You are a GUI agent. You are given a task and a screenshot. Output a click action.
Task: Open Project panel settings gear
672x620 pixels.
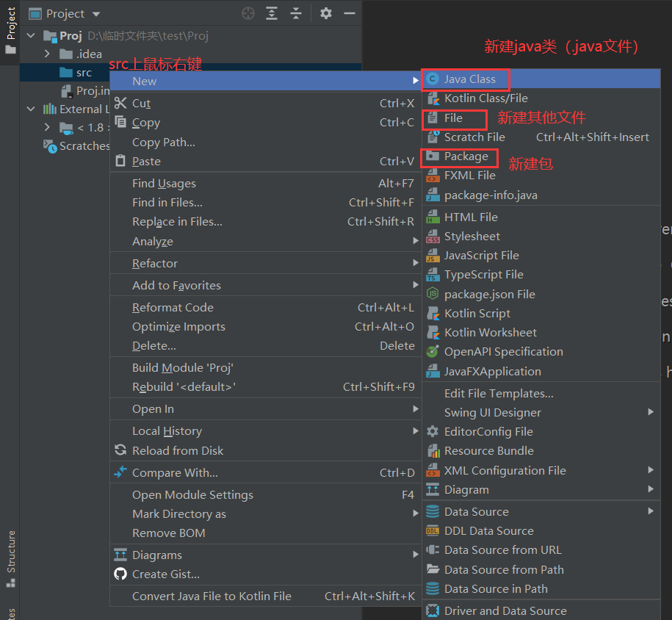[326, 14]
